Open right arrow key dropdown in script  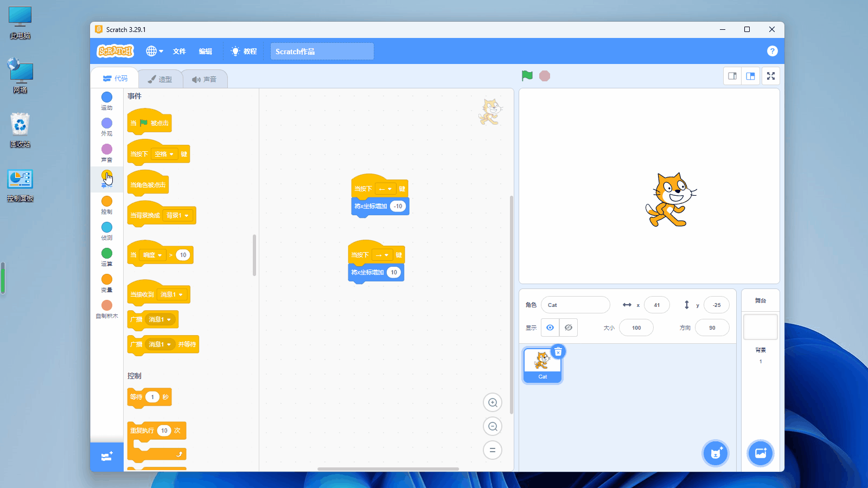(382, 255)
